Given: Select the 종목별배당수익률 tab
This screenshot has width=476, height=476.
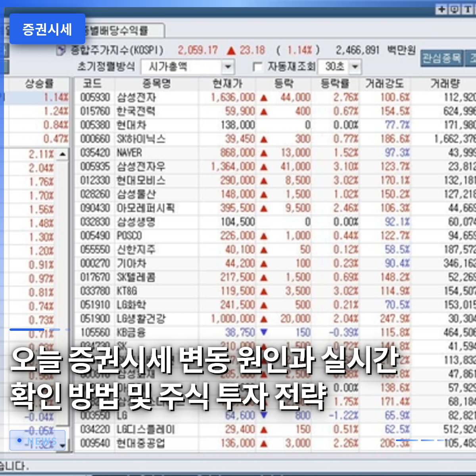Looking at the screenshot, I should pos(121,31).
